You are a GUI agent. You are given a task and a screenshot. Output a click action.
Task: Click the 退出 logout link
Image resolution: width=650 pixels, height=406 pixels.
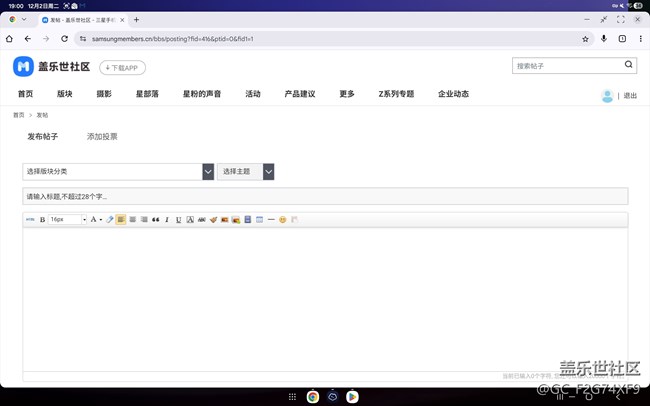point(630,96)
